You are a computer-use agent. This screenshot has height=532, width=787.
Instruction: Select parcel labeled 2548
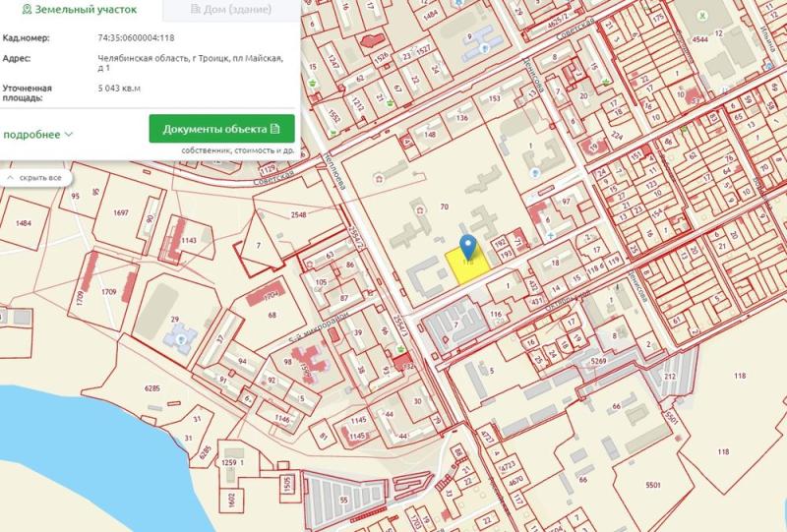click(x=298, y=214)
